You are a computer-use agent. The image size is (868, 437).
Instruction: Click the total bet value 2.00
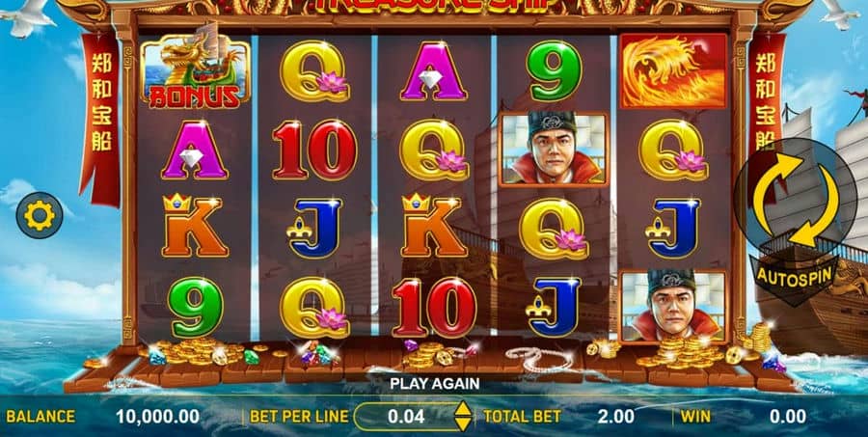tap(615, 417)
